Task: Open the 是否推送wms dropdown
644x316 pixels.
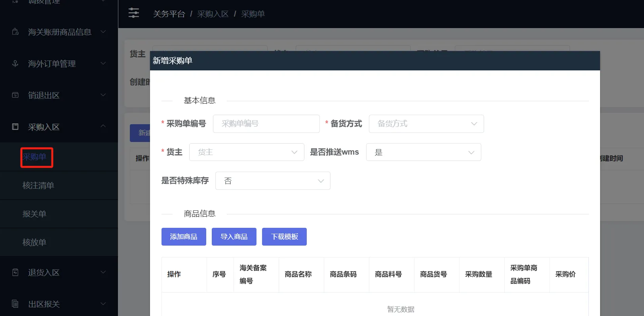Action: [423, 152]
